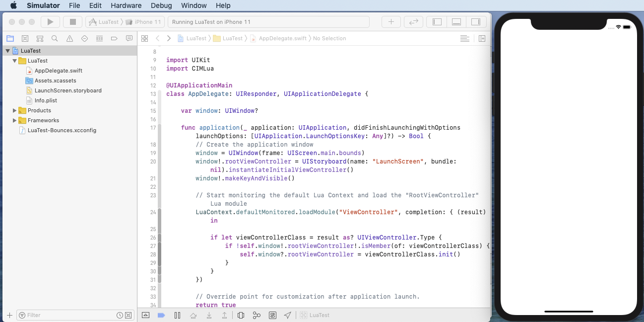This screenshot has height=322, width=644.
Task: Go forward in editor history
Action: (x=169, y=38)
